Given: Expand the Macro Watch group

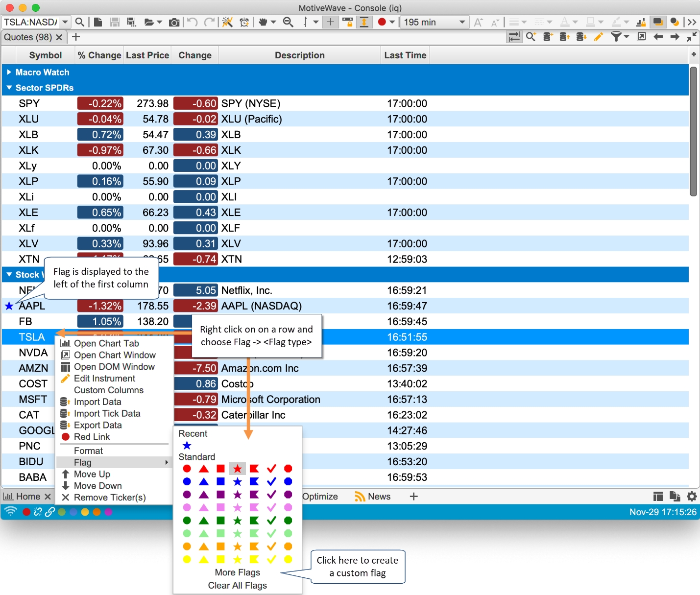Looking at the screenshot, I should coord(9,72).
